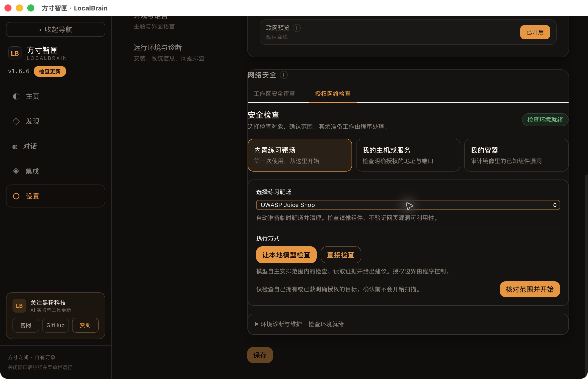Image resolution: width=588 pixels, height=379 pixels.
Task: Switch to 授权网络检查 tab
Action: pos(333,94)
